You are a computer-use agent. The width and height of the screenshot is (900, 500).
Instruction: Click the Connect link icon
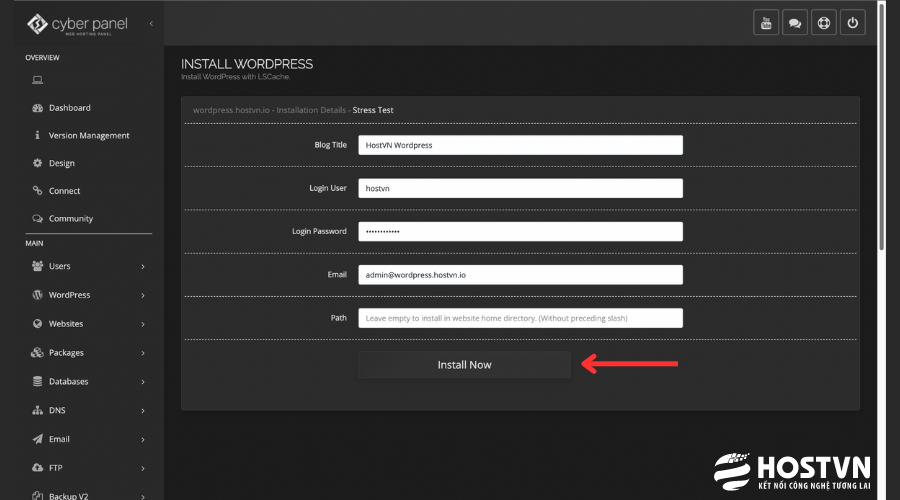[x=37, y=191]
